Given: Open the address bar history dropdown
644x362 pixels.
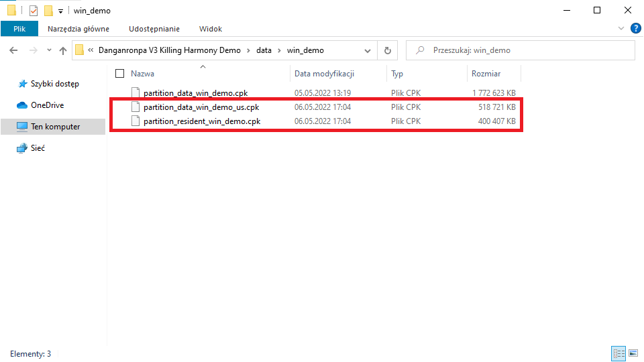Looking at the screenshot, I should tap(367, 50).
